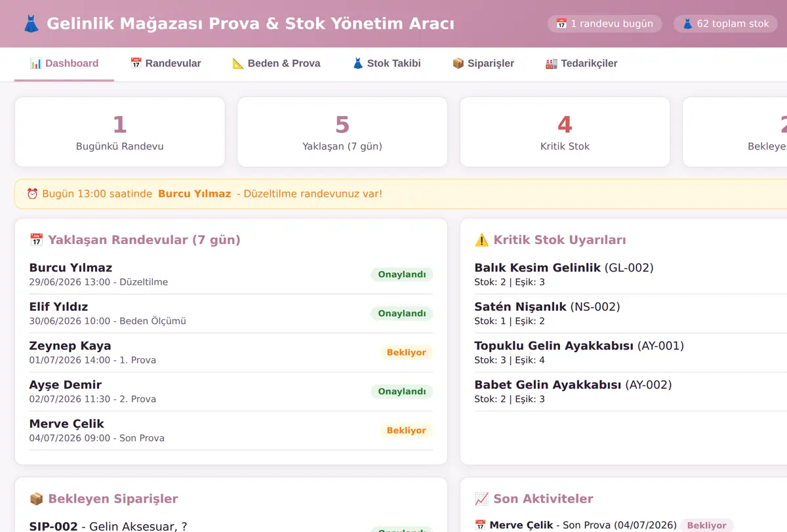Image resolution: width=787 pixels, height=532 pixels.
Task: Open the Dashboard tab
Action: click(x=64, y=64)
